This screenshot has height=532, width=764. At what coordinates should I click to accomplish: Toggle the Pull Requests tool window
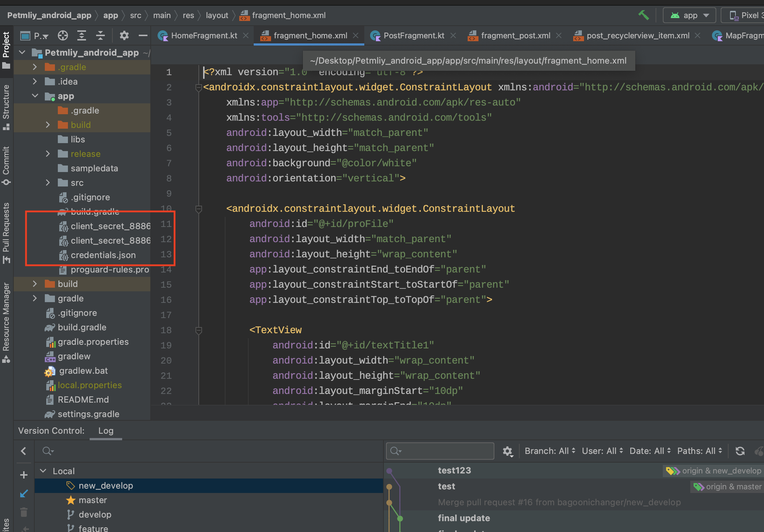coord(6,233)
